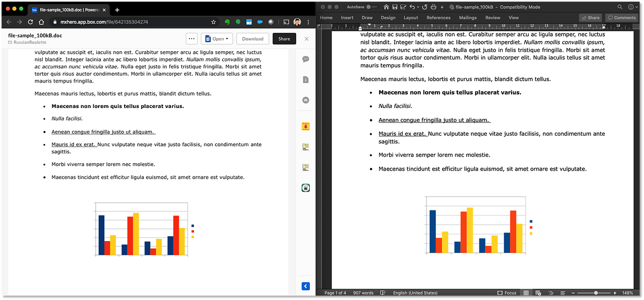The width and height of the screenshot is (644, 300).
Task: Print document with Word printer icon
Action: coord(433,7)
